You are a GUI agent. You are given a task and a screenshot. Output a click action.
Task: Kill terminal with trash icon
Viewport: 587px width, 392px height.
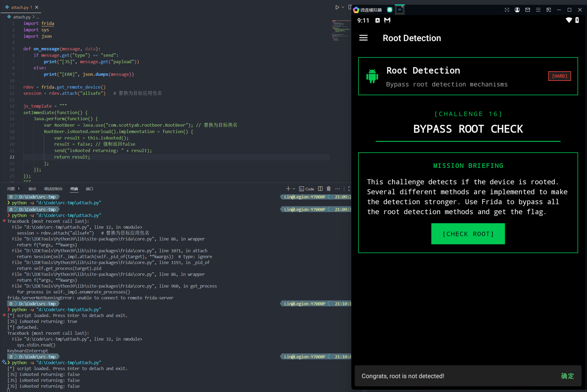[x=329, y=189]
